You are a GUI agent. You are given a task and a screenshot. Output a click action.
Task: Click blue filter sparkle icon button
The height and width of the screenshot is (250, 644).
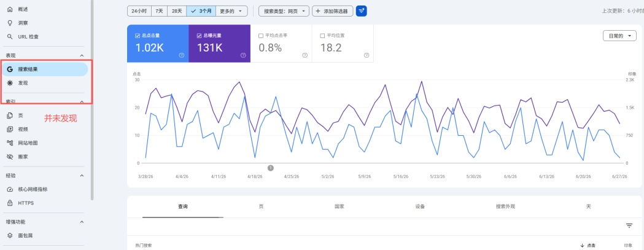(362, 11)
